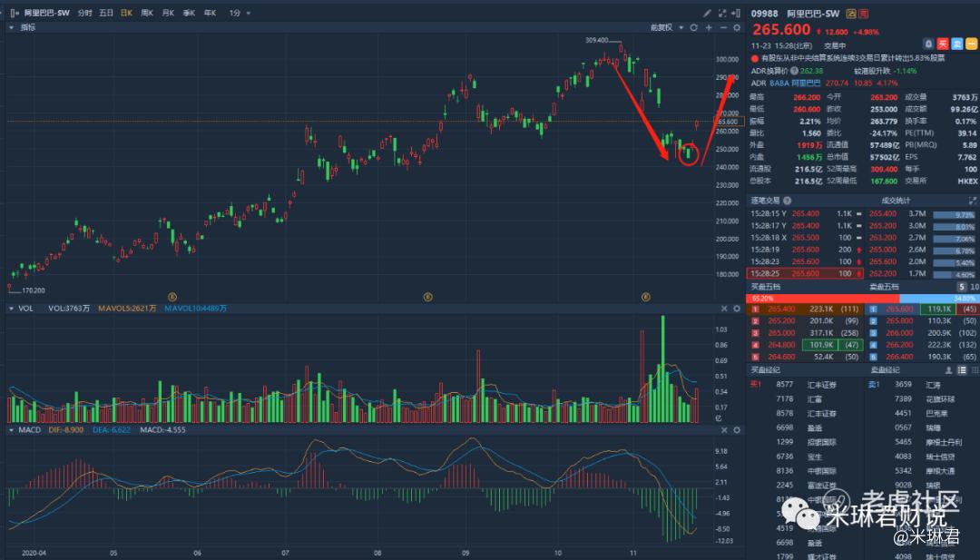Close the VOL indicator panel
The height and width of the screenshot is (560, 980).
(x=724, y=309)
